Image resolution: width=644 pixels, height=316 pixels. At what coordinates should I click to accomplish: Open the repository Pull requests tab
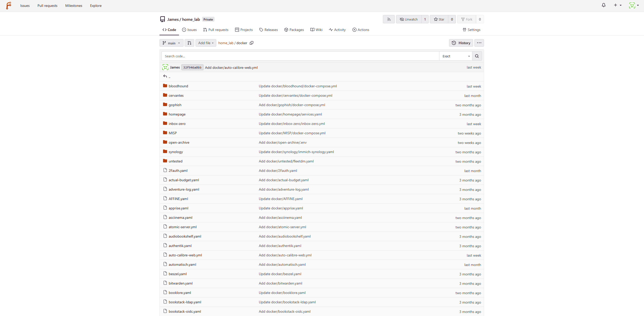click(x=216, y=30)
